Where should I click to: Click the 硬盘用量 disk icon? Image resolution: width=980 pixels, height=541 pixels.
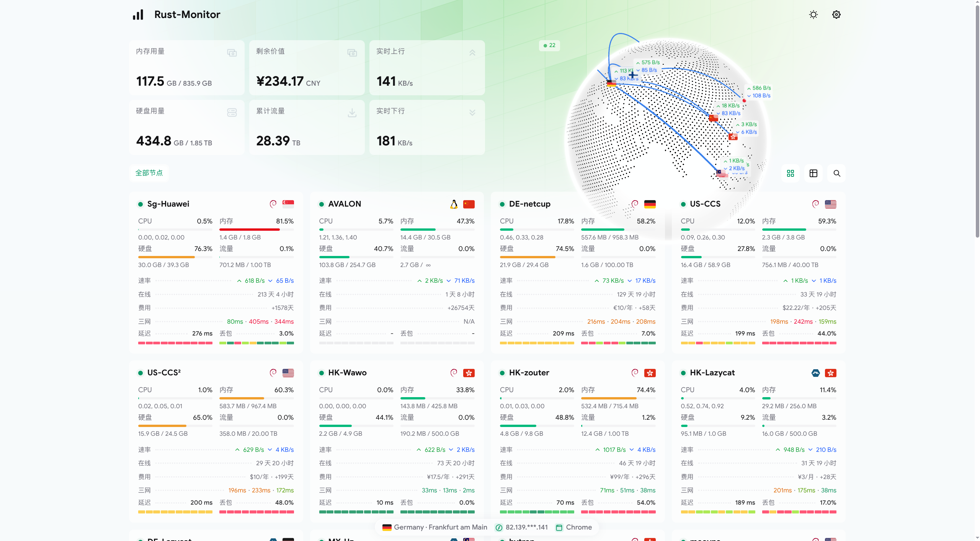[232, 112]
